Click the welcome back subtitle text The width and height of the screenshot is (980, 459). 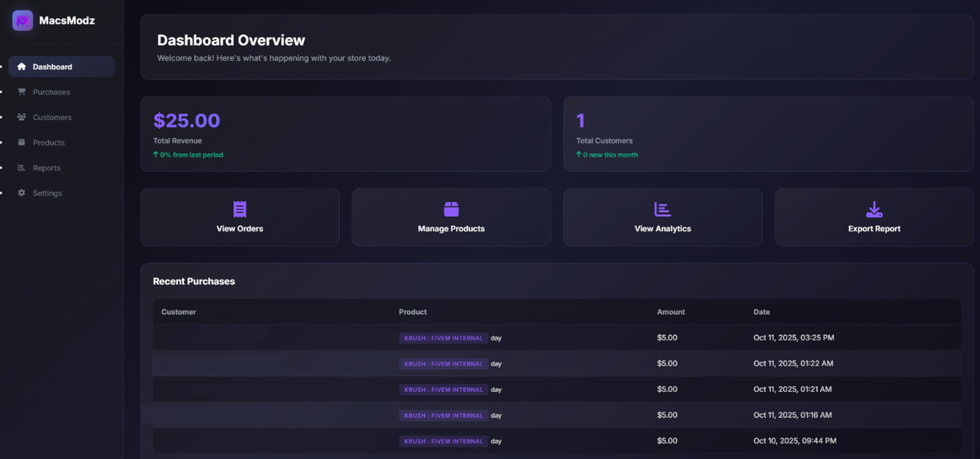(274, 58)
